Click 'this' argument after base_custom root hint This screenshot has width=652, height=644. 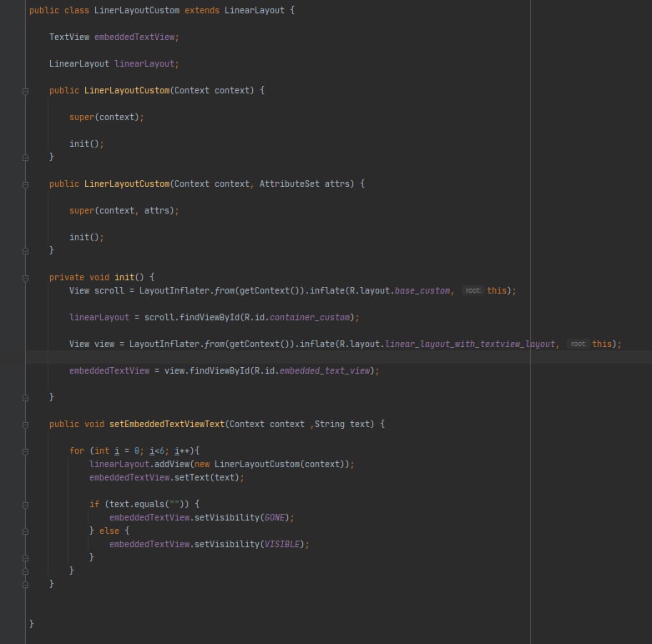point(497,290)
